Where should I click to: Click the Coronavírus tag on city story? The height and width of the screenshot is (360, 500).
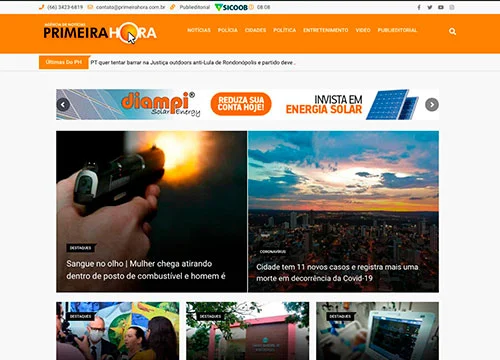click(273, 252)
